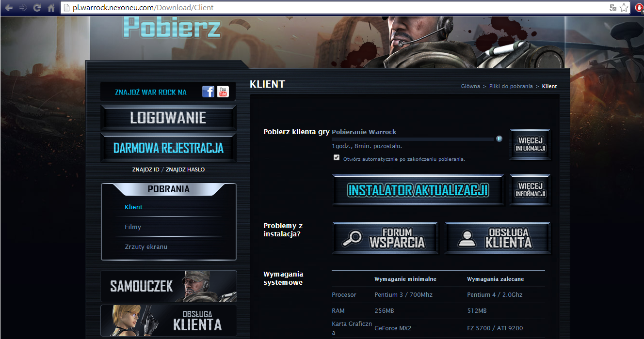Viewport: 644px width, 339px height.
Task: Click the KLIENT section heading
Action: (x=267, y=84)
